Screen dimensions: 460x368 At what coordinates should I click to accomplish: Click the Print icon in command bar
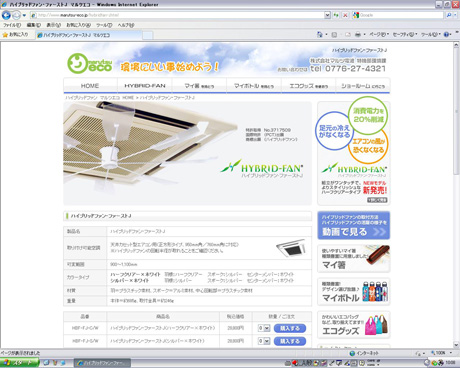[x=358, y=34]
